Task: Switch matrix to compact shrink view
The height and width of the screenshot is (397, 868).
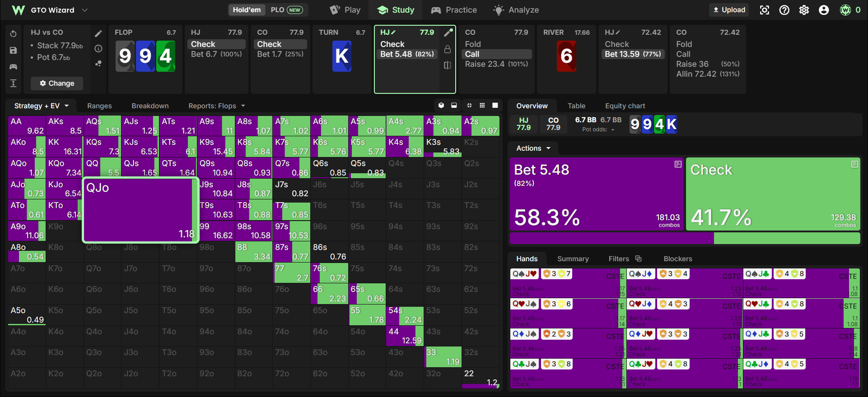Action: pyautogui.click(x=469, y=106)
